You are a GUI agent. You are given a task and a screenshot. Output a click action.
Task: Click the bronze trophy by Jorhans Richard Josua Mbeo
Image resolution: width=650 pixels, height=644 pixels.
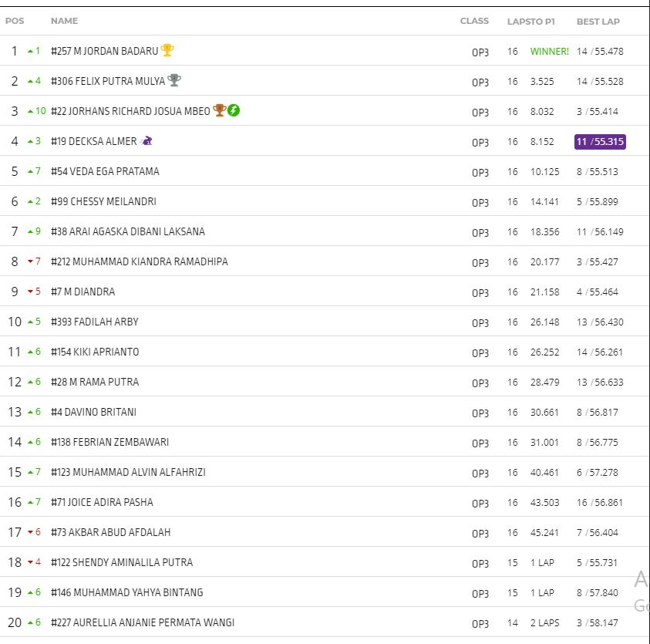point(219,110)
